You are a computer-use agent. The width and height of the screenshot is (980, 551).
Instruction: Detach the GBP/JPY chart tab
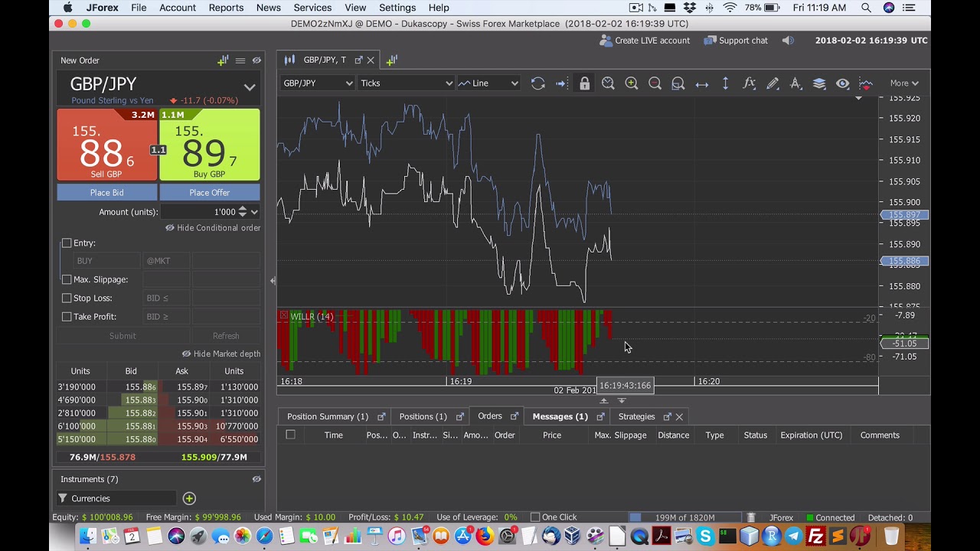tap(358, 60)
